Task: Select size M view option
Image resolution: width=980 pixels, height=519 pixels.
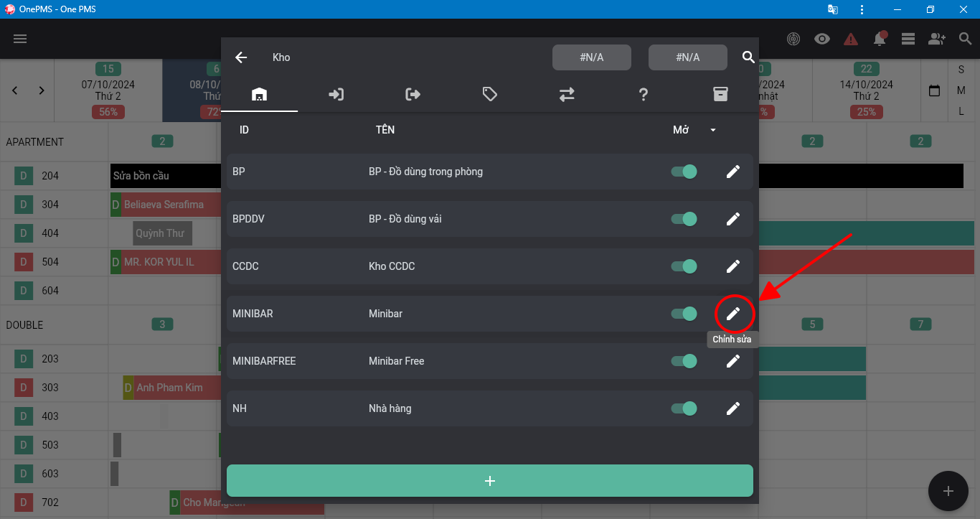Action: point(961,90)
